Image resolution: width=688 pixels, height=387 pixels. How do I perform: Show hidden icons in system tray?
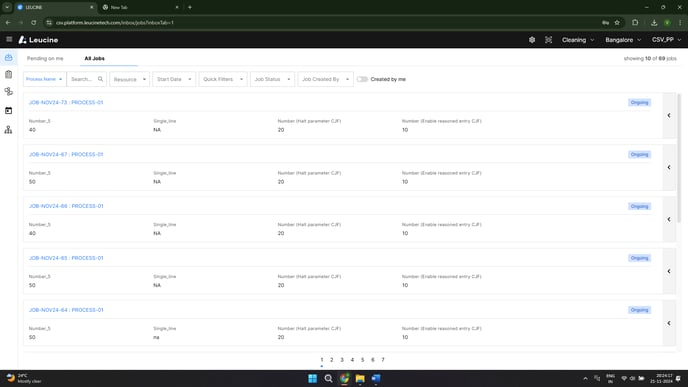coord(585,378)
